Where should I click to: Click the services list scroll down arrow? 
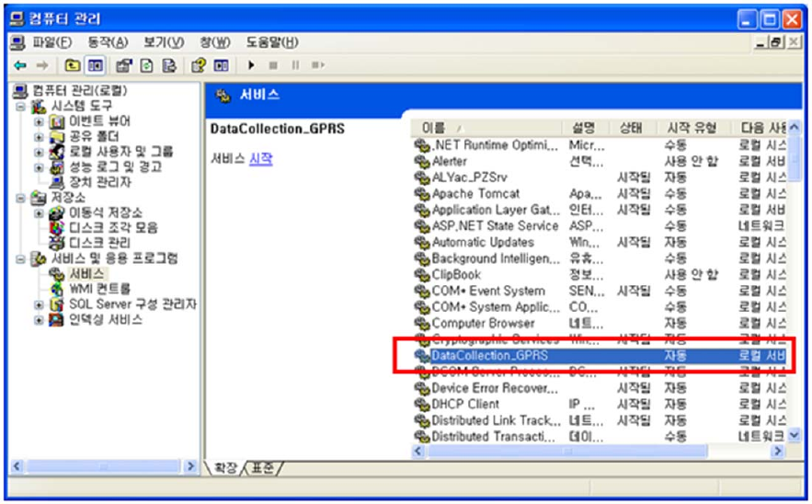(794, 436)
